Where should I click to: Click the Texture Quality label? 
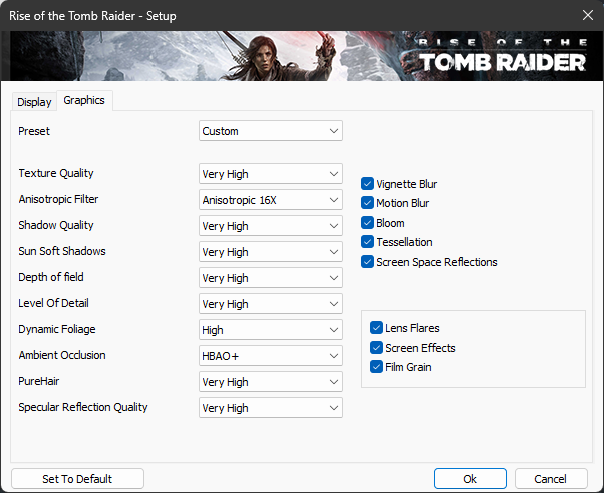(56, 173)
